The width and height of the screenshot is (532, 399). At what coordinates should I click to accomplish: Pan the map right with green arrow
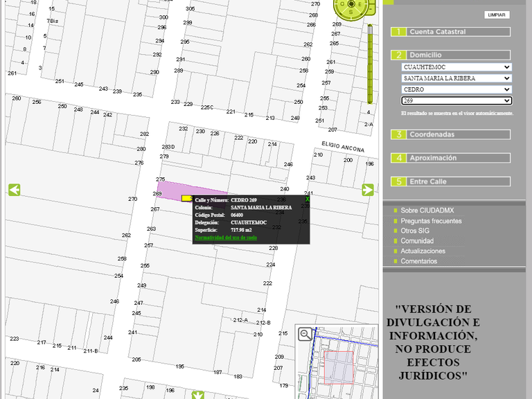click(368, 190)
